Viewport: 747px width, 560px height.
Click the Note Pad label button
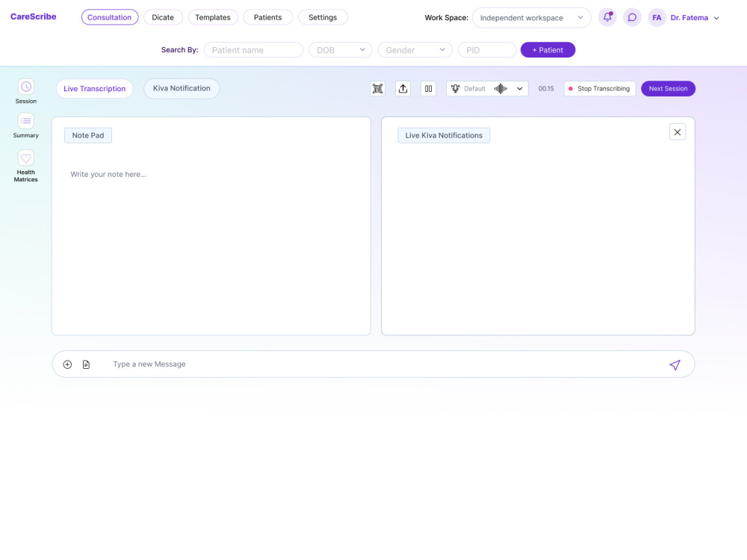(88, 135)
